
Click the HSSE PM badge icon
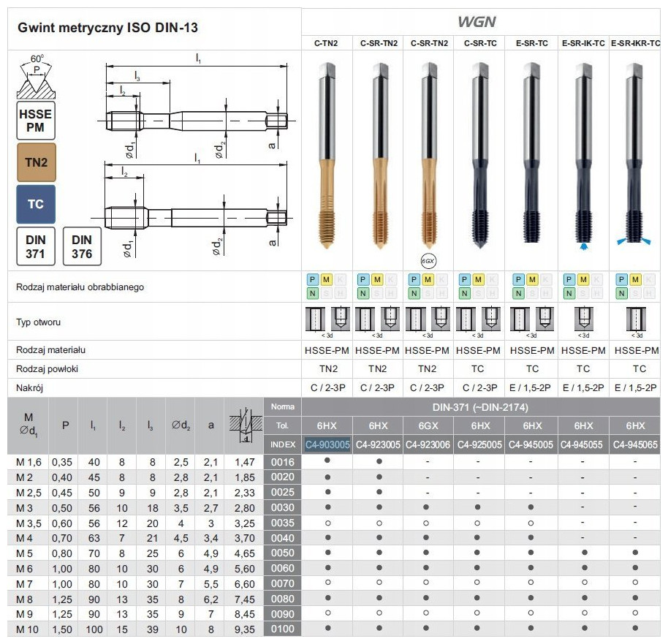[35, 121]
